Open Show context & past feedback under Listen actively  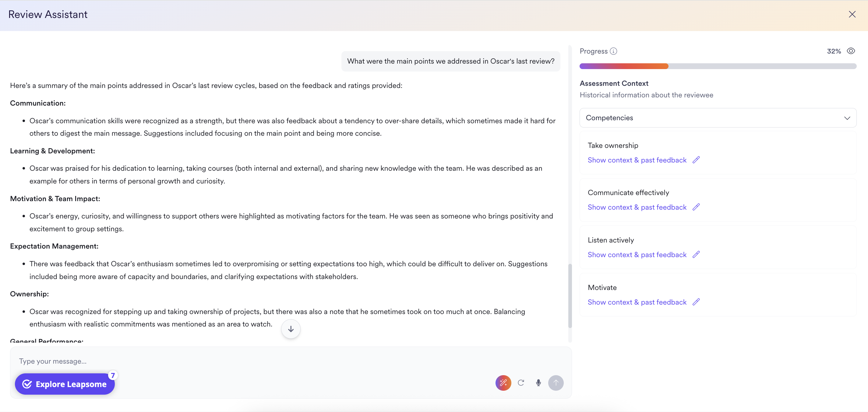pos(637,254)
